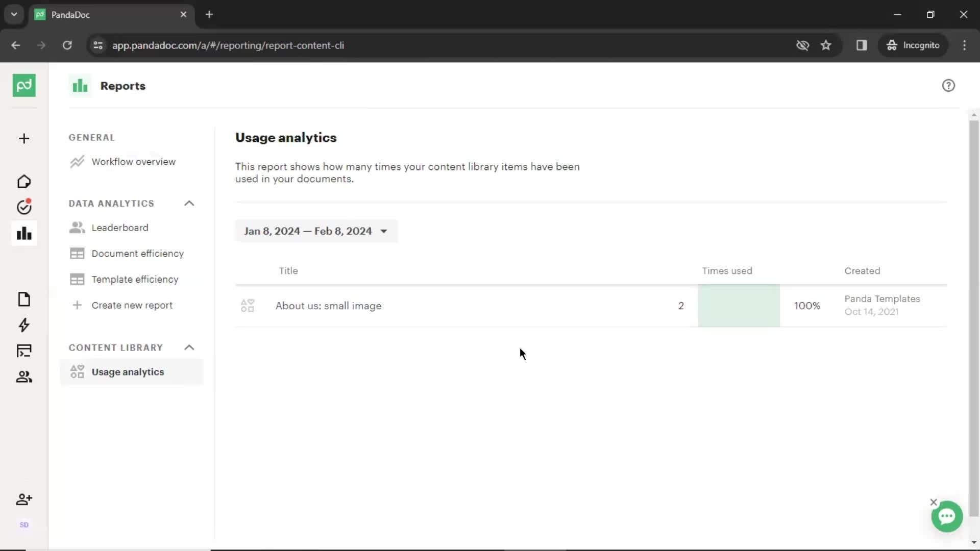Click the live chat support bubble icon
This screenshot has width=980, height=551.
[x=947, y=516]
